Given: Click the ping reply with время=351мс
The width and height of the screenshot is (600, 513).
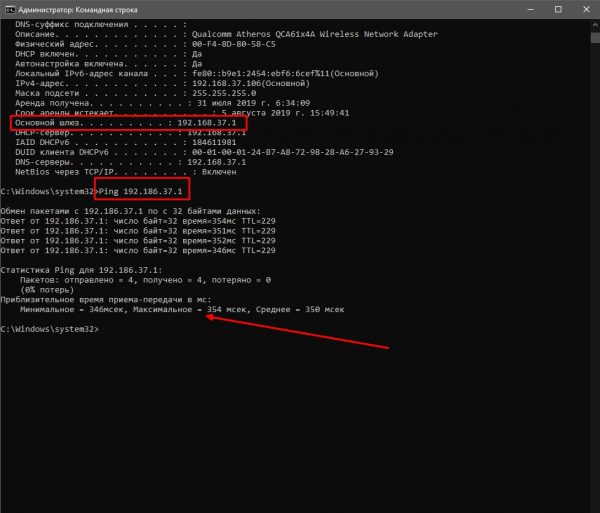Looking at the screenshot, I should pyautogui.click(x=138, y=231).
